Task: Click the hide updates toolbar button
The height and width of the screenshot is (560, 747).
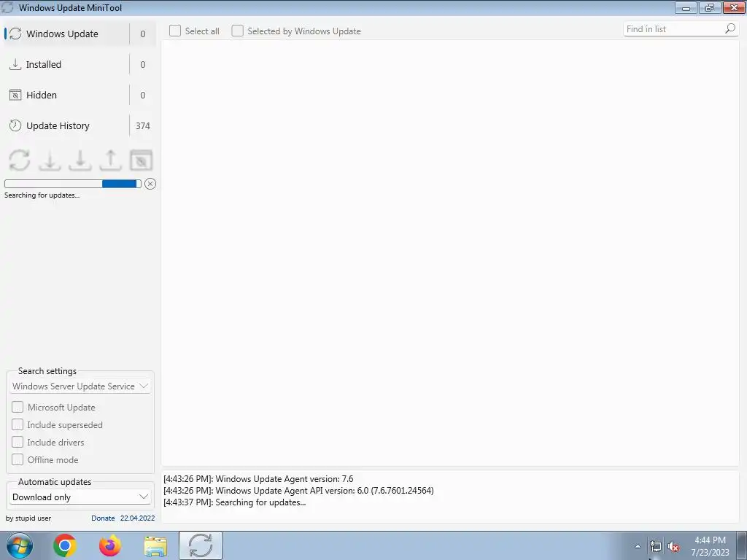Action: (x=141, y=160)
